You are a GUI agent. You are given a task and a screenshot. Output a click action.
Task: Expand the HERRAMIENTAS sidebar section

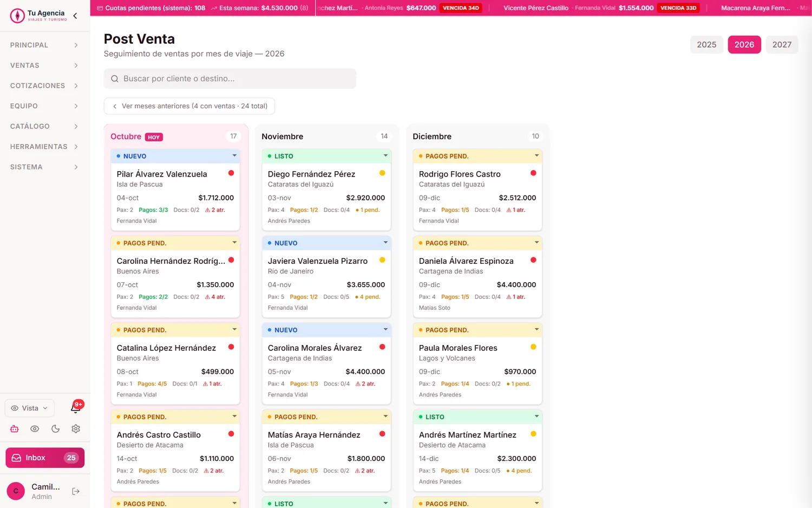point(44,147)
